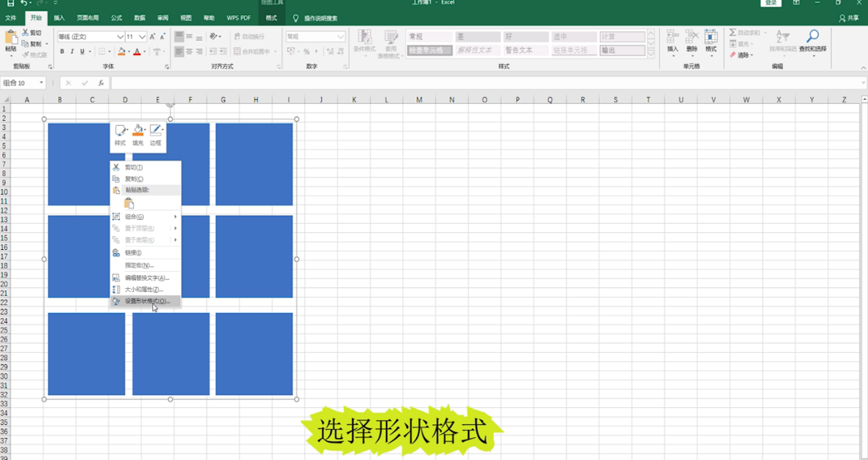
Task: Select the 警告文本 cell style
Action: click(525, 49)
